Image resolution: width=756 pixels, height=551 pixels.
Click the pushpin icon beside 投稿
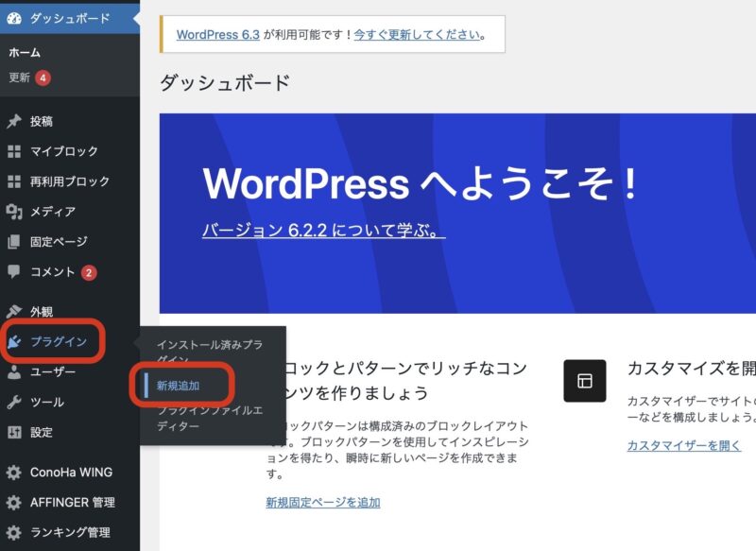click(x=14, y=121)
